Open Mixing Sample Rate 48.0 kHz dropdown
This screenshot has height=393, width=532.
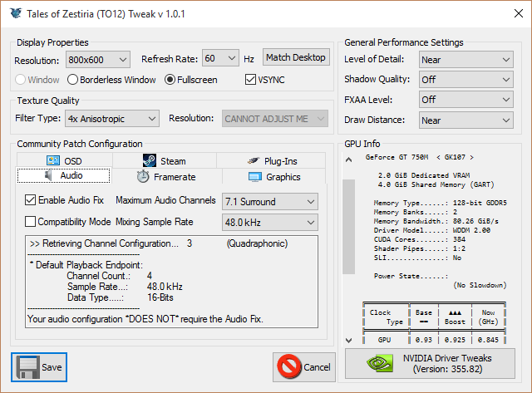click(270, 223)
